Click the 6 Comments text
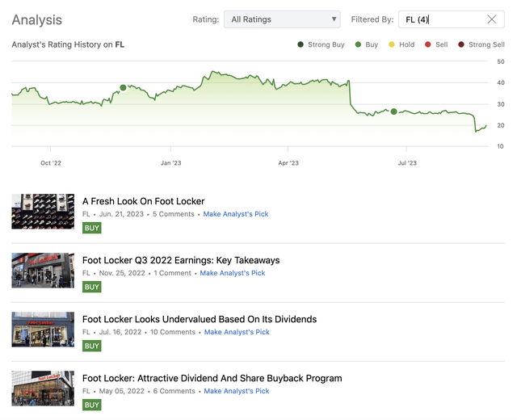Viewport: 517px width, 420px height. 174,391
